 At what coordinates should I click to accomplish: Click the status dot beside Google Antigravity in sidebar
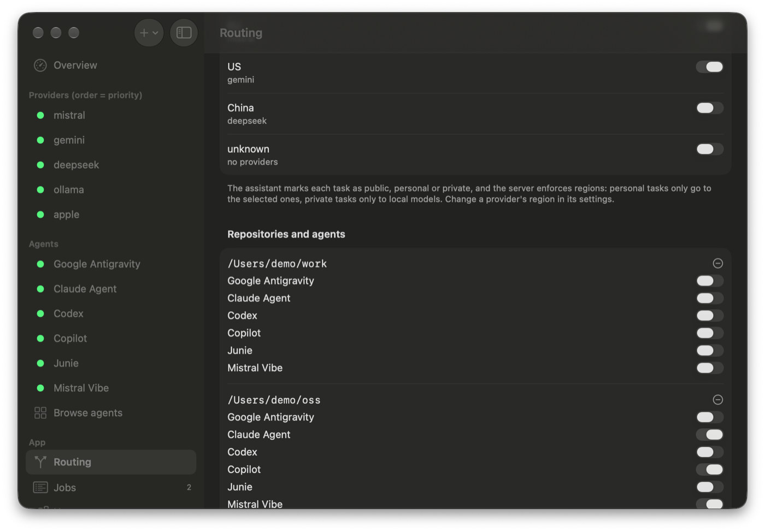[40, 264]
